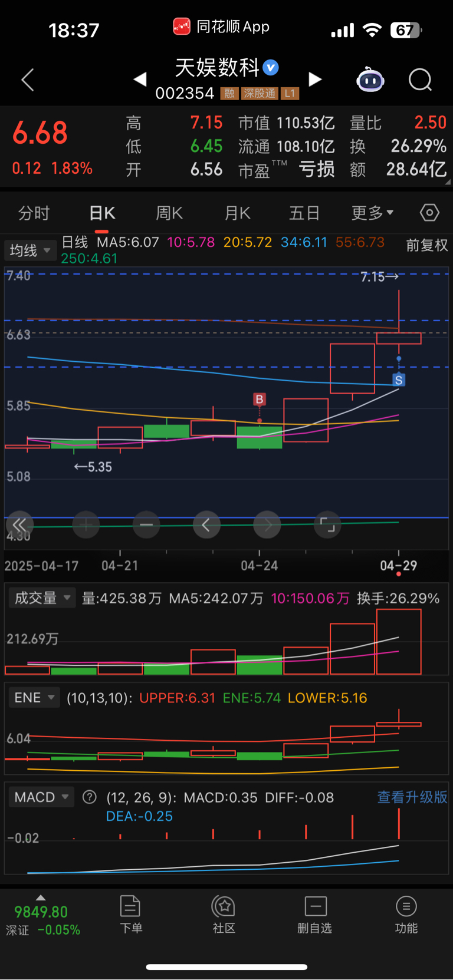
Task: Open 社区 community page
Action: pos(224,914)
